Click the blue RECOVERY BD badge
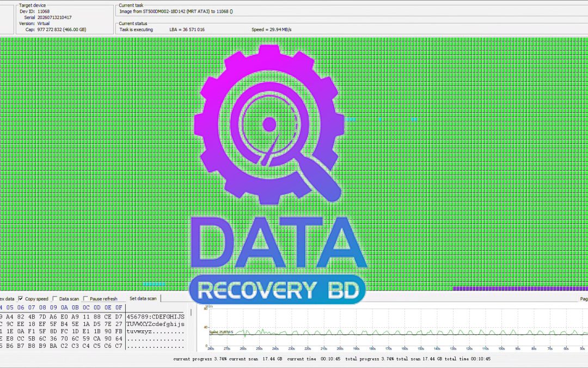The image size is (588, 368). 278,289
